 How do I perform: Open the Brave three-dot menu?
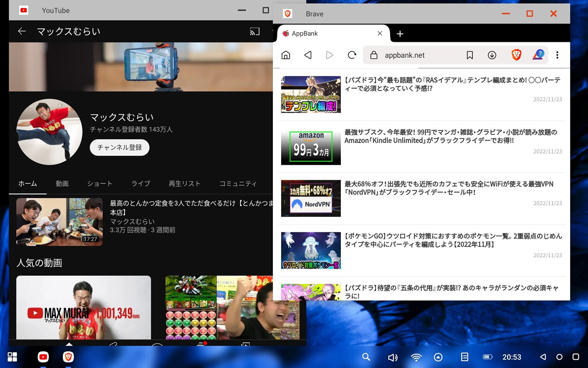pos(557,55)
